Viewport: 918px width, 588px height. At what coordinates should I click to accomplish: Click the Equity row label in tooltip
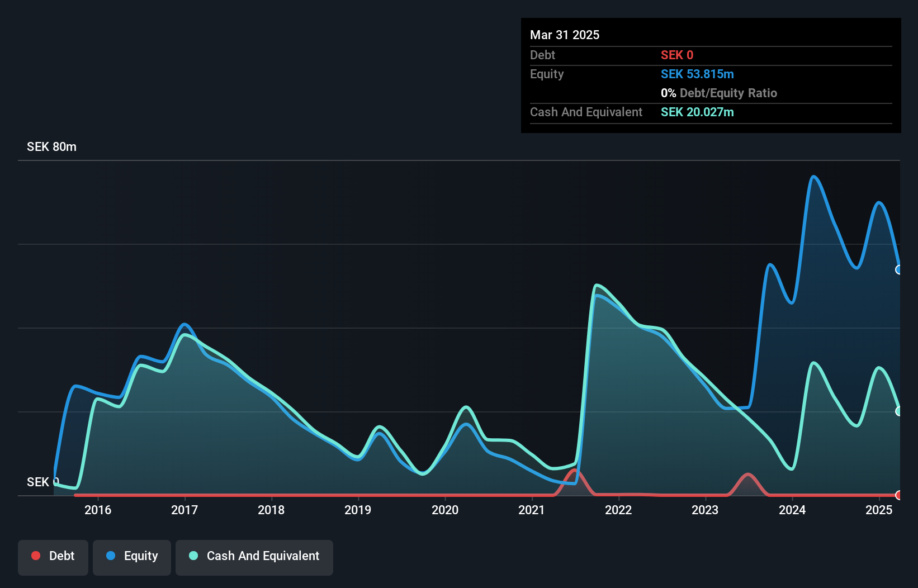[x=547, y=74]
